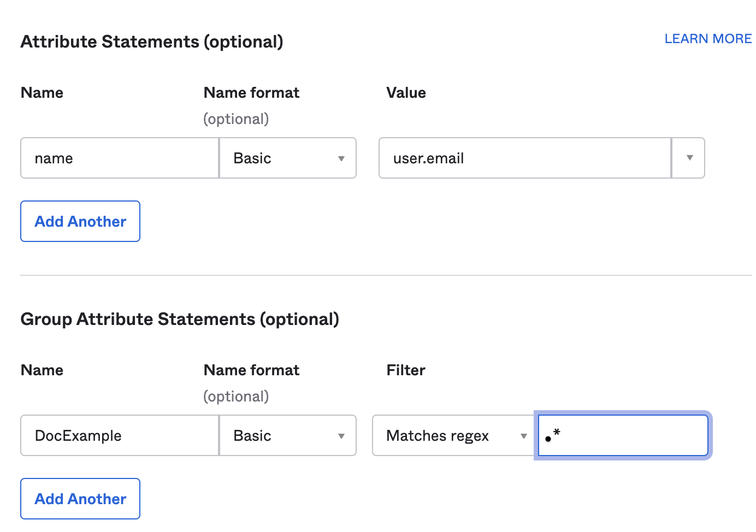Click Name label in Attribute Statements section
The image size is (756, 532).
[42, 93]
